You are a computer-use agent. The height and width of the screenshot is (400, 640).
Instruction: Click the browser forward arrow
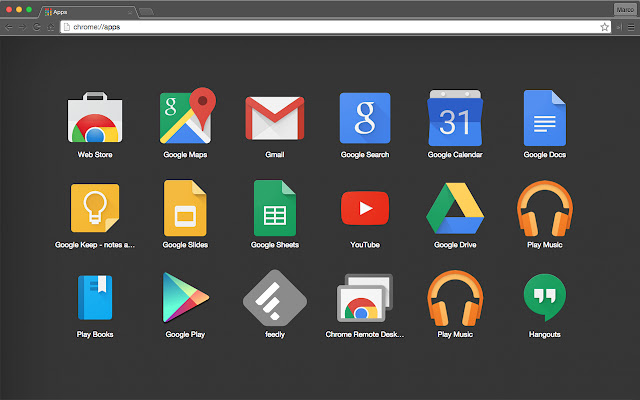coord(22,27)
